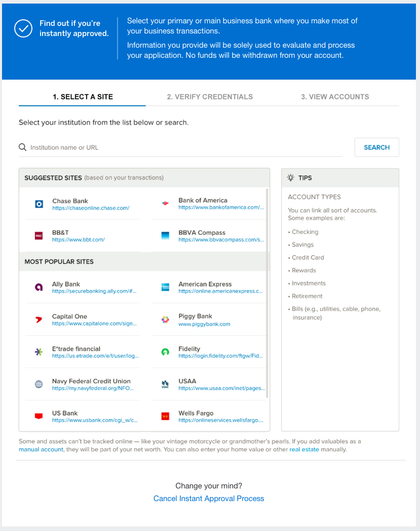The image size is (420, 531).
Task: Click the institution list vertical scrollbar
Action: 267,294
